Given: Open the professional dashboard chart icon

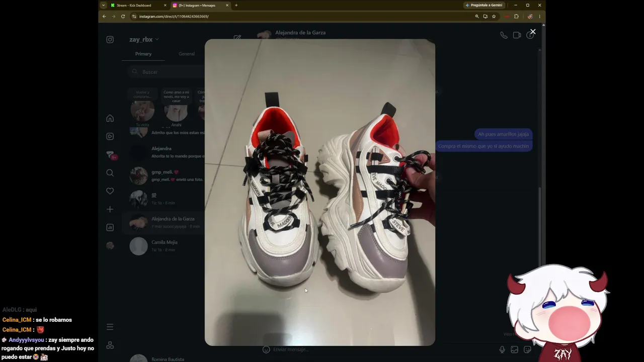Looking at the screenshot, I should tap(110, 227).
